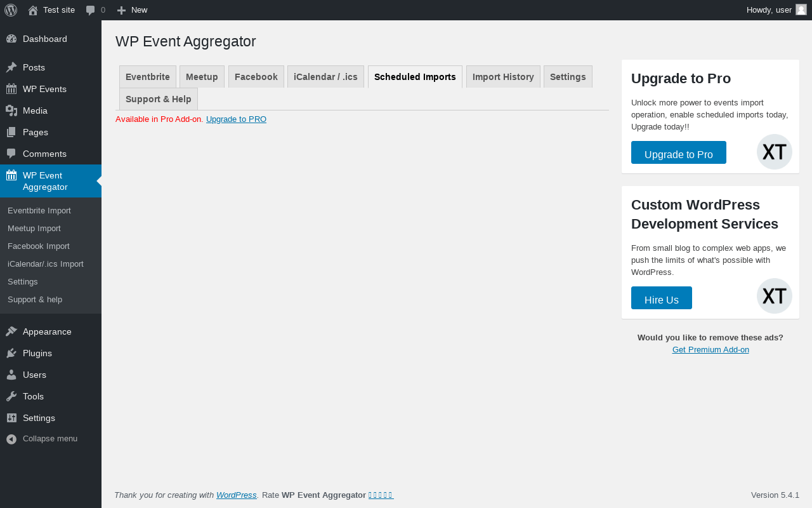Viewport: 812px width, 508px height.
Task: Open the Import History tab
Action: click(x=503, y=77)
